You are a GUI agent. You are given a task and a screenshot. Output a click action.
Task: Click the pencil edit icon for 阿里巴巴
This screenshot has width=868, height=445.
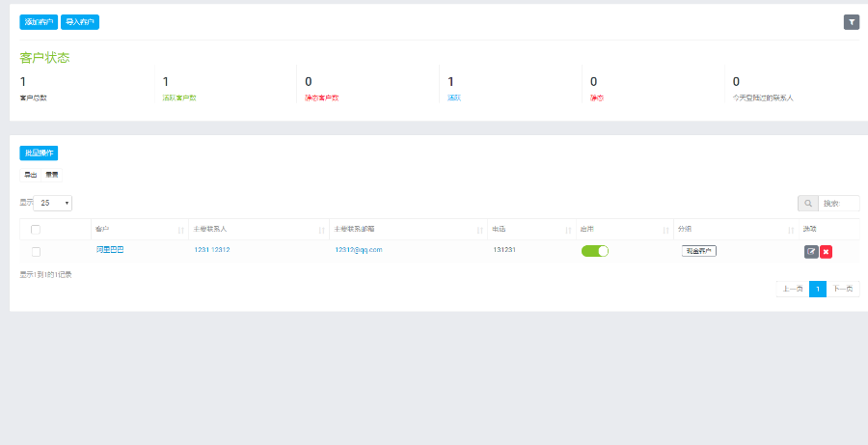click(811, 251)
